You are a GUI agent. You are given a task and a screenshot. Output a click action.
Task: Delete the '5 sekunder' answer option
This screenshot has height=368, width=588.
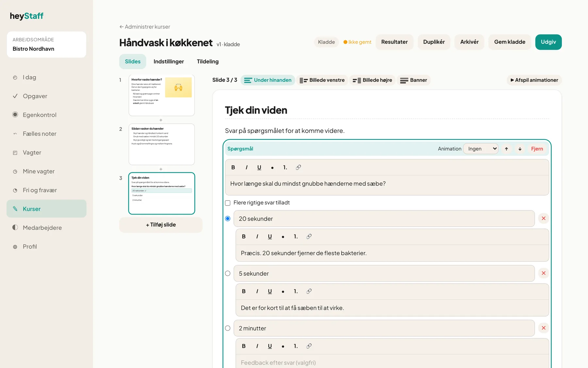pos(544,273)
